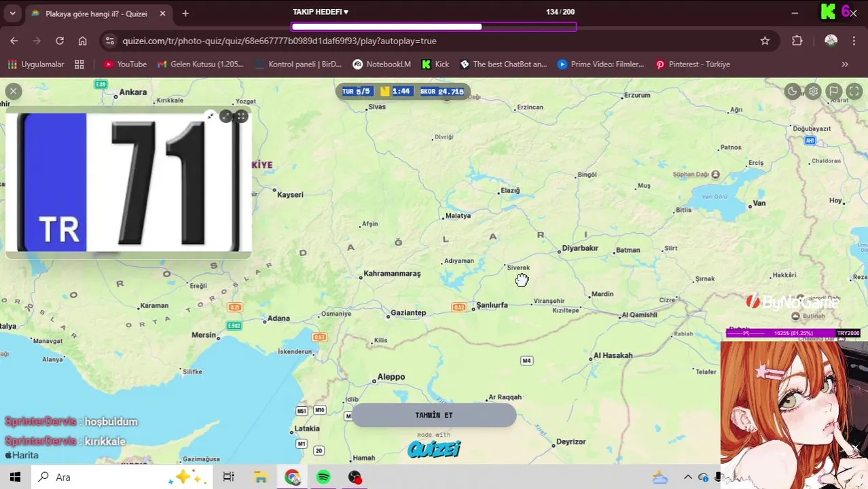This screenshot has height=489, width=868.
Task: Open Chrome profile avatar
Action: point(831,41)
